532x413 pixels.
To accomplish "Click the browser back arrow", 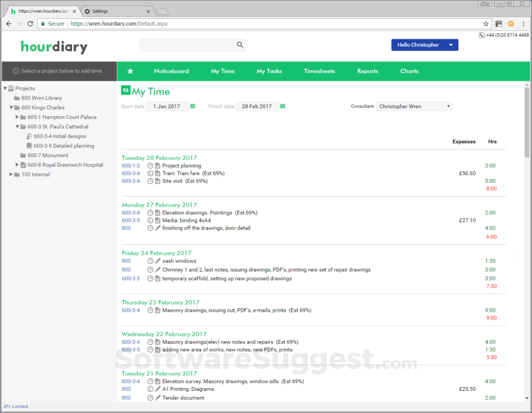I will coord(9,24).
